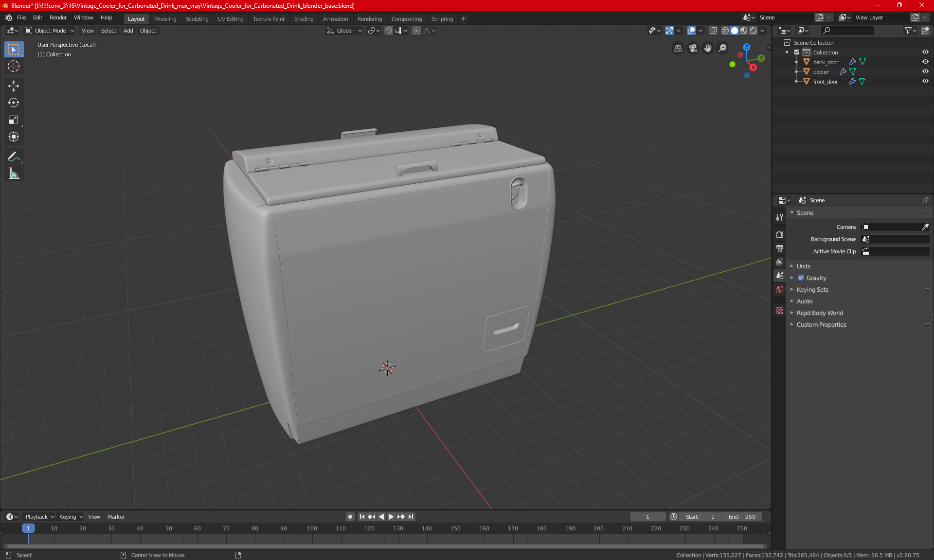The image size is (934, 560).
Task: Choose the Move tool
Action: point(14,86)
